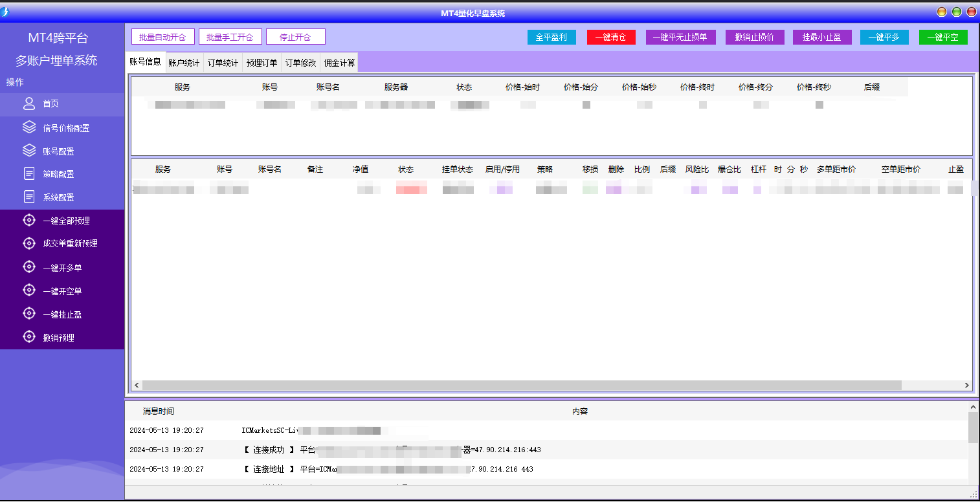Click the target icon beside 一键开空单

pos(29,290)
